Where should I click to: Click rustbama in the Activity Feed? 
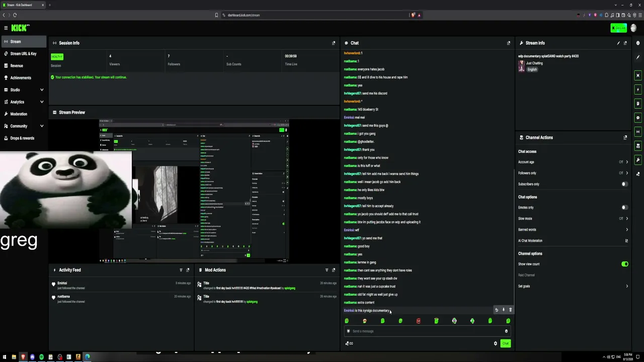click(x=63, y=297)
